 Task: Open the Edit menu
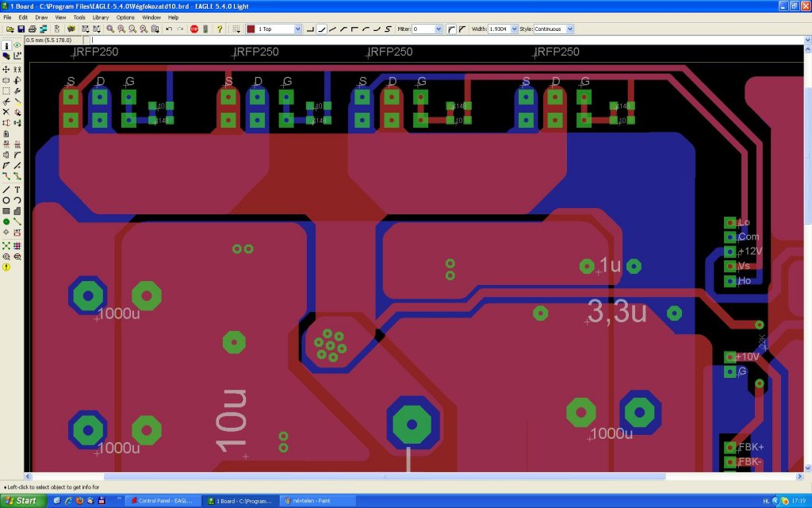[23, 17]
